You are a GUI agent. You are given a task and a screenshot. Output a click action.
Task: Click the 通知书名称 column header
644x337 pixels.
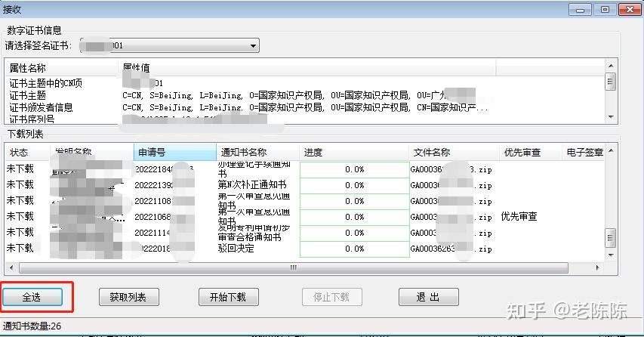click(x=257, y=153)
